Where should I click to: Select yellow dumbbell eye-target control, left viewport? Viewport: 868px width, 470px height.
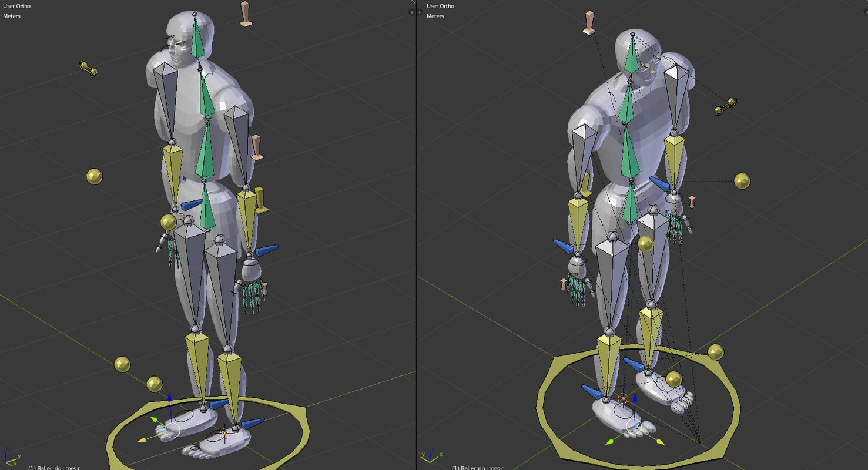[x=88, y=68]
